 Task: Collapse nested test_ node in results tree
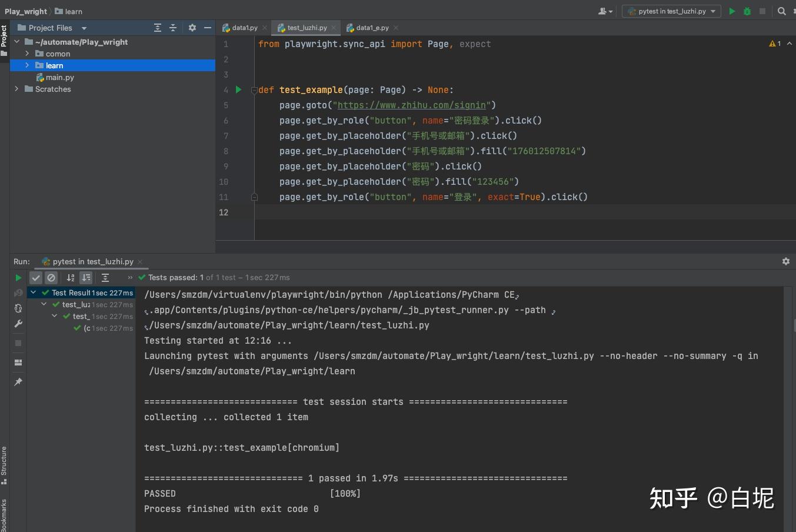pyautogui.click(x=55, y=316)
